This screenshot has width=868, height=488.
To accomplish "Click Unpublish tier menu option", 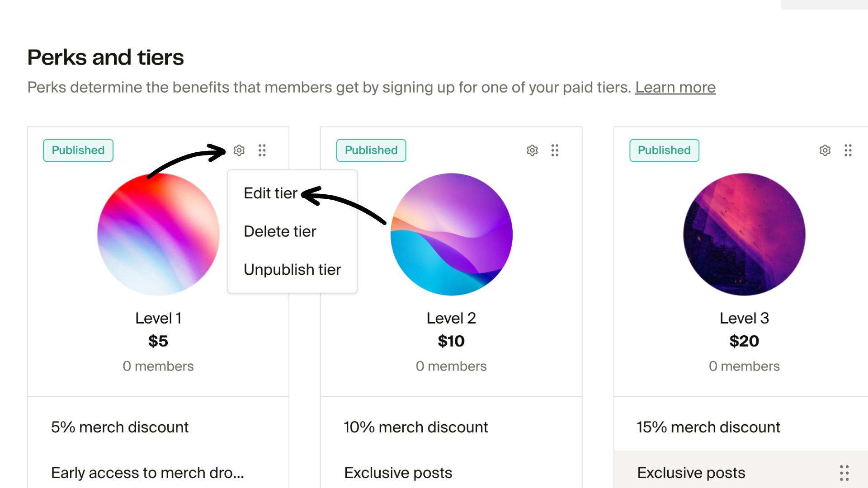I will click(292, 270).
